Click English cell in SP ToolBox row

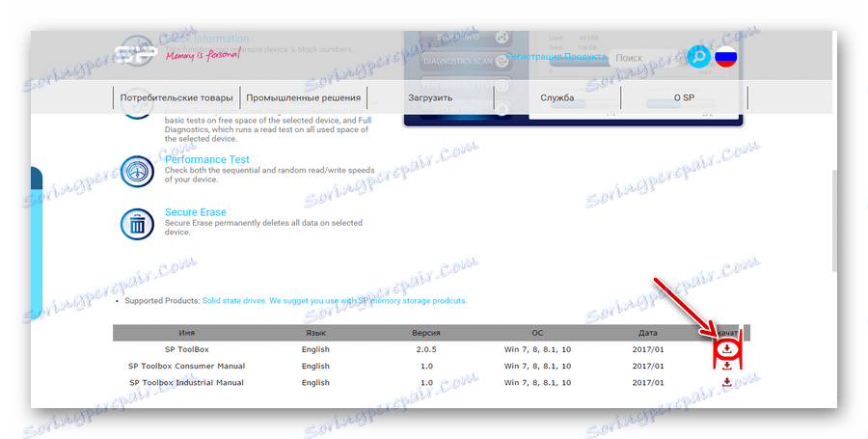click(x=315, y=349)
